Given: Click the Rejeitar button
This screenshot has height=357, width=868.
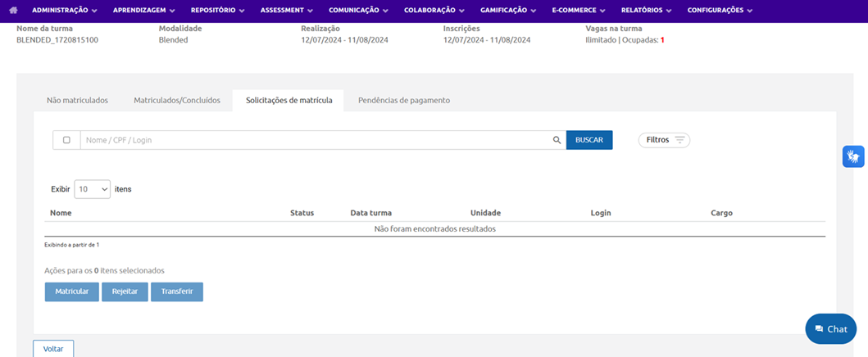Looking at the screenshot, I should [x=125, y=291].
